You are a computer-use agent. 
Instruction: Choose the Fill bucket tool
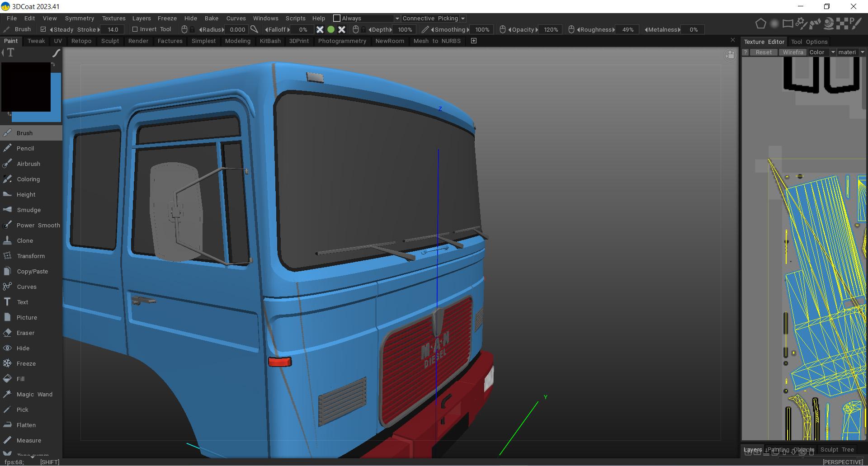20,379
